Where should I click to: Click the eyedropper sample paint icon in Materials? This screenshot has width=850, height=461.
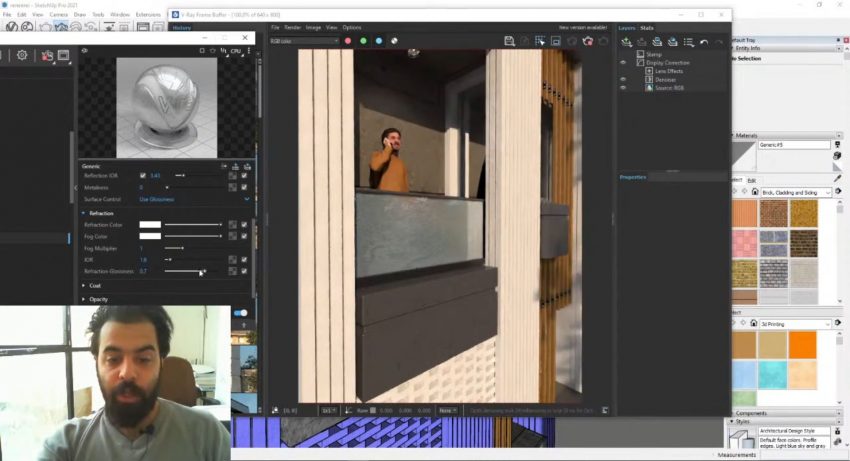click(838, 178)
